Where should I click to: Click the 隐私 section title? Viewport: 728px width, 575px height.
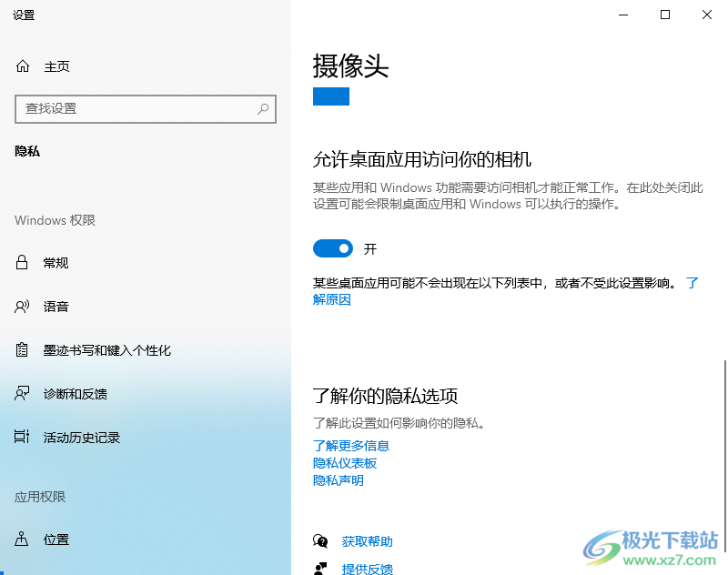point(27,151)
